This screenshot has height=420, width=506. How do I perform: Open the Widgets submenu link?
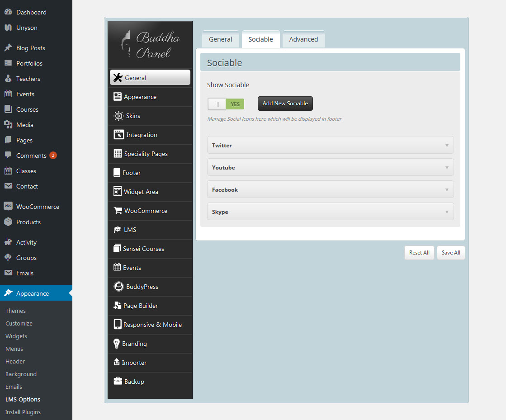[16, 336]
